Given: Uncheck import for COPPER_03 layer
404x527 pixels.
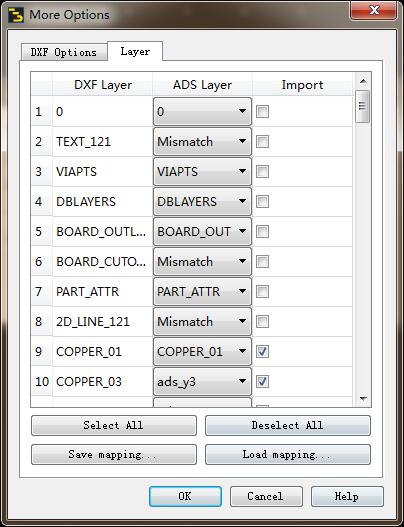Looking at the screenshot, I should (x=262, y=382).
